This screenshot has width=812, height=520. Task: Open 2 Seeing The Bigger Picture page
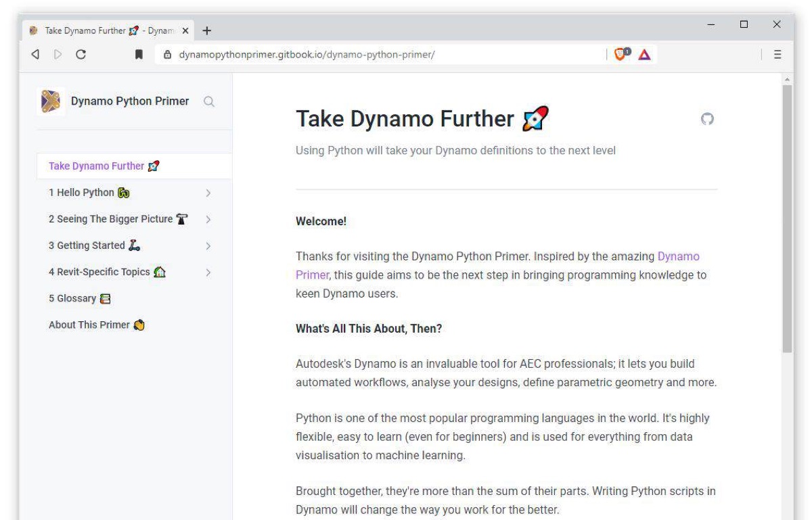click(x=118, y=220)
